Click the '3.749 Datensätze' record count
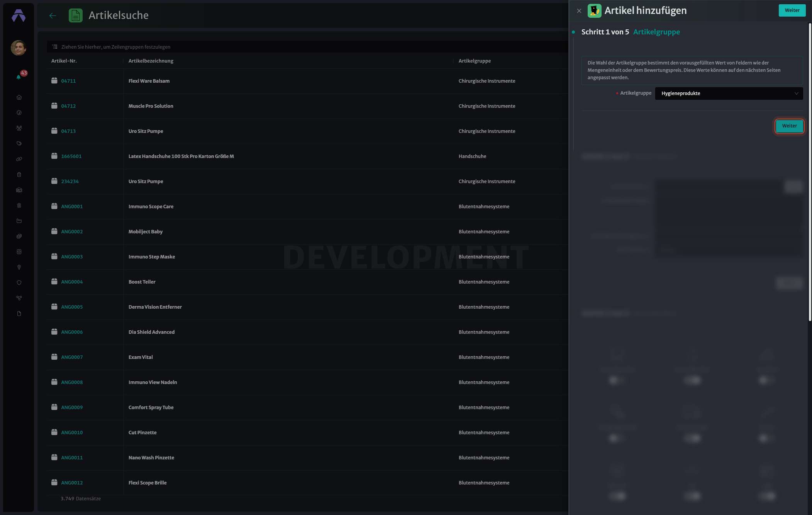The width and height of the screenshot is (812, 515). tap(81, 498)
